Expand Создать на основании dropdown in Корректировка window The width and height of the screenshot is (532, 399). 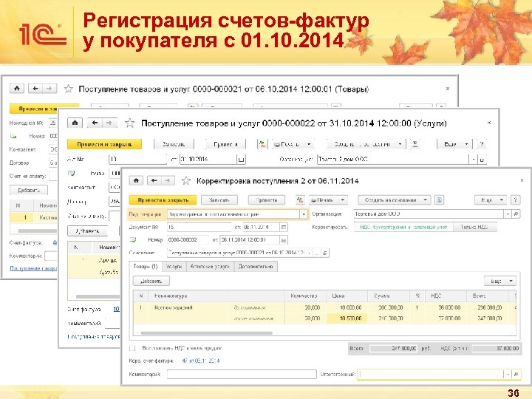click(x=426, y=200)
